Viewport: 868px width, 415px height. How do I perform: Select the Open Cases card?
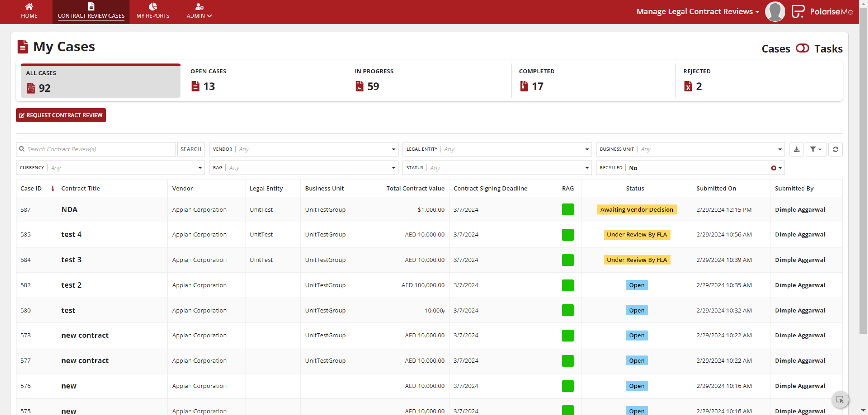coord(265,81)
